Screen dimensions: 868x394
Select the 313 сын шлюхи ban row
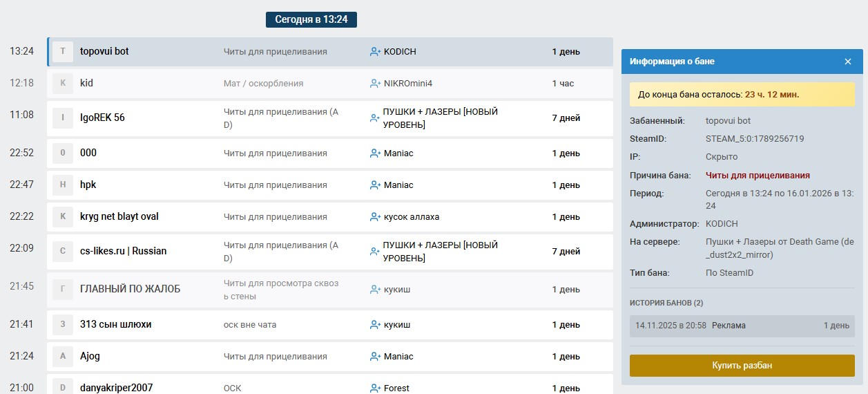tap(329, 325)
